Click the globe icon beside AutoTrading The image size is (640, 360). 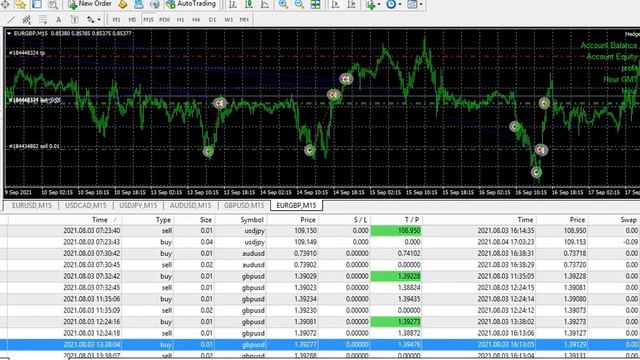pyautogui.click(x=155, y=4)
